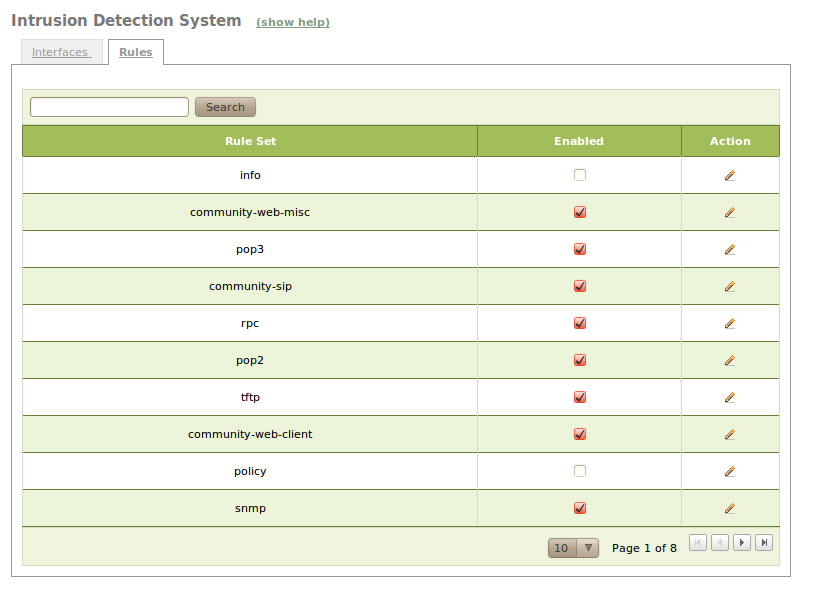Screen dimensions: 813x594
Task: Click edit pencil for tftp
Action: coord(730,397)
